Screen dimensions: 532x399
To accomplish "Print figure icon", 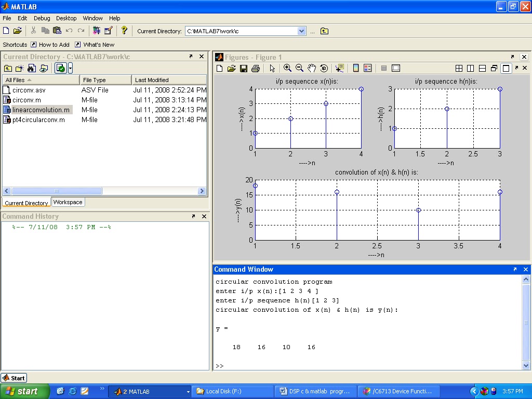I will point(256,69).
